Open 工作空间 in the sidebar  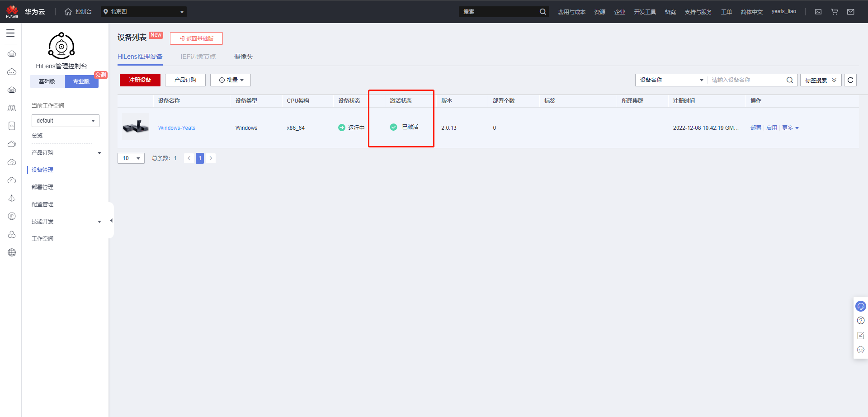point(42,239)
